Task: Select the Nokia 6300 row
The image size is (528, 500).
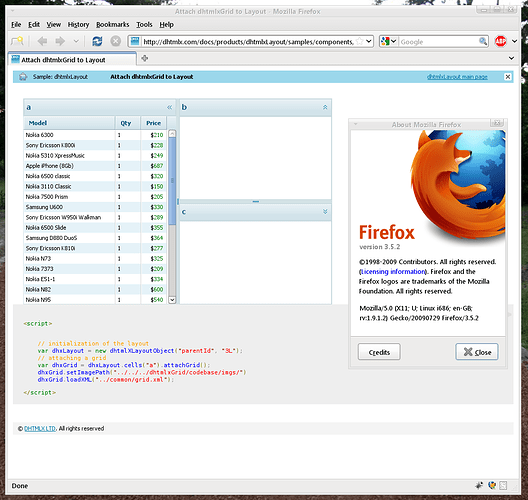Action: tap(95, 135)
